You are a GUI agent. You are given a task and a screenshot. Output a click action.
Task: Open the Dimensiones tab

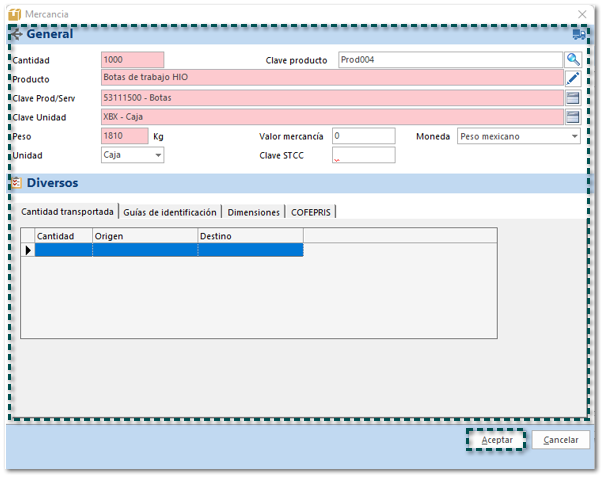[253, 212]
